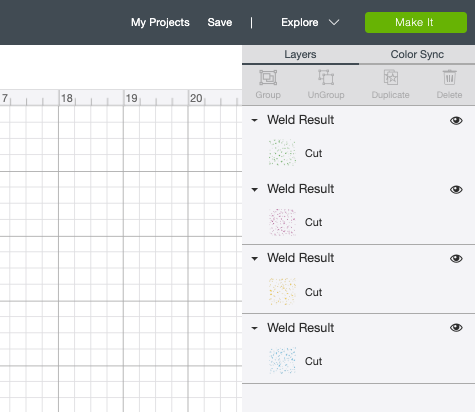The height and width of the screenshot is (412, 475).
Task: Hide the green Weld Result layer
Action: pyautogui.click(x=456, y=120)
